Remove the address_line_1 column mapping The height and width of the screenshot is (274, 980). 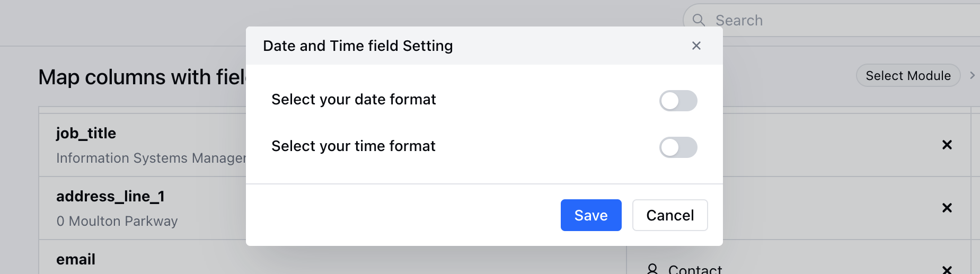tap(947, 208)
